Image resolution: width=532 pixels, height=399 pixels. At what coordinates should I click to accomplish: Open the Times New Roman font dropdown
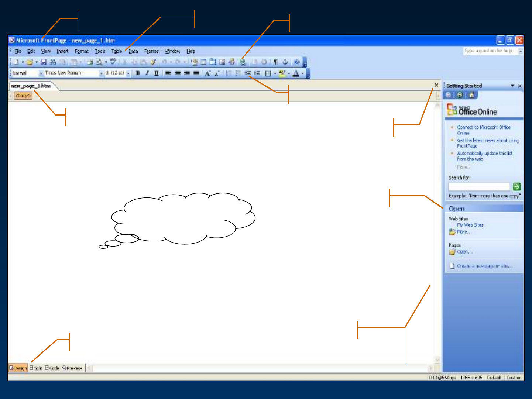point(102,73)
